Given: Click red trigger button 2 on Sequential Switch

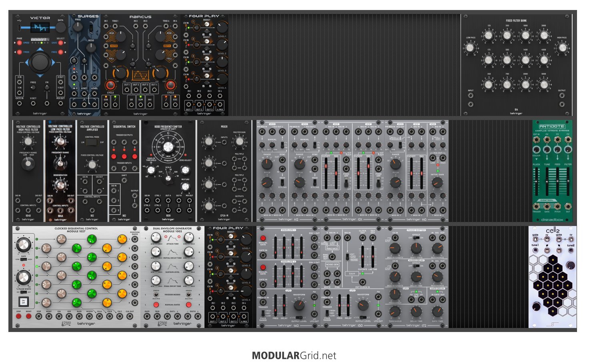Looking at the screenshot, I should pos(124,156).
